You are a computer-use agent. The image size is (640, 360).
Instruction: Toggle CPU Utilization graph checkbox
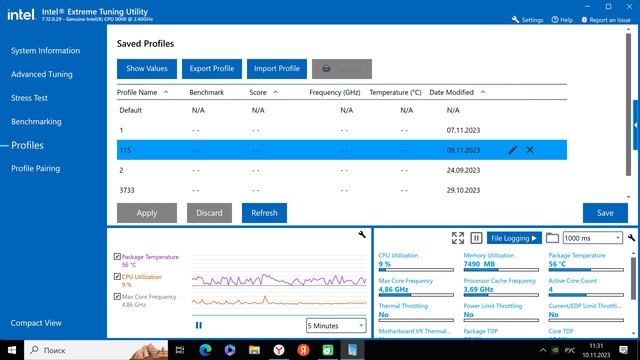pos(117,276)
